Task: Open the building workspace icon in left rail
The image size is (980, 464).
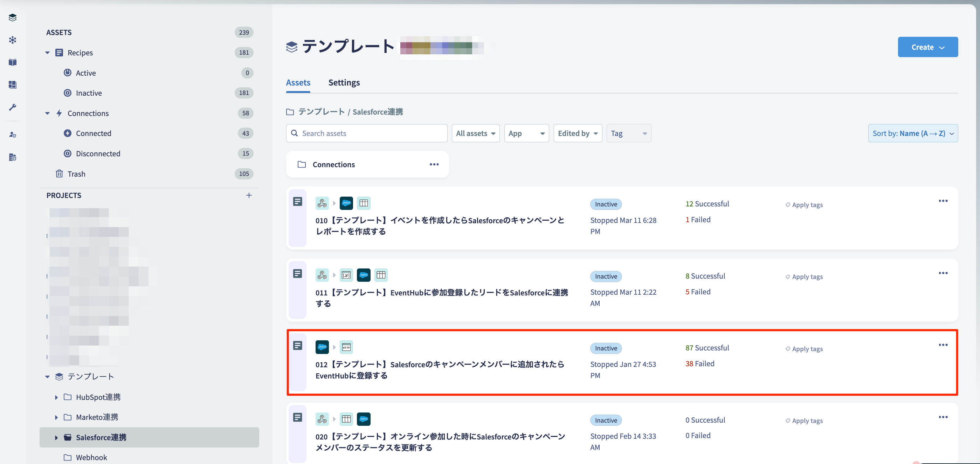Action: (x=13, y=157)
